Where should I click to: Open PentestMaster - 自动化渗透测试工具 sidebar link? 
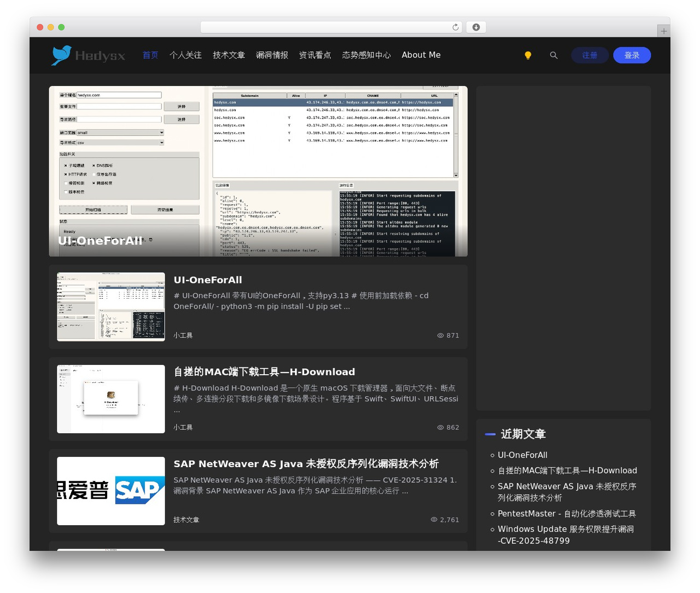click(x=567, y=514)
